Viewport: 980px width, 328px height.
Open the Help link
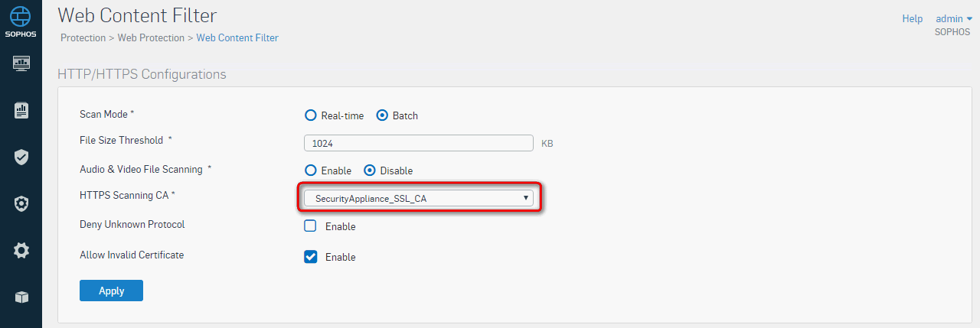click(x=913, y=18)
